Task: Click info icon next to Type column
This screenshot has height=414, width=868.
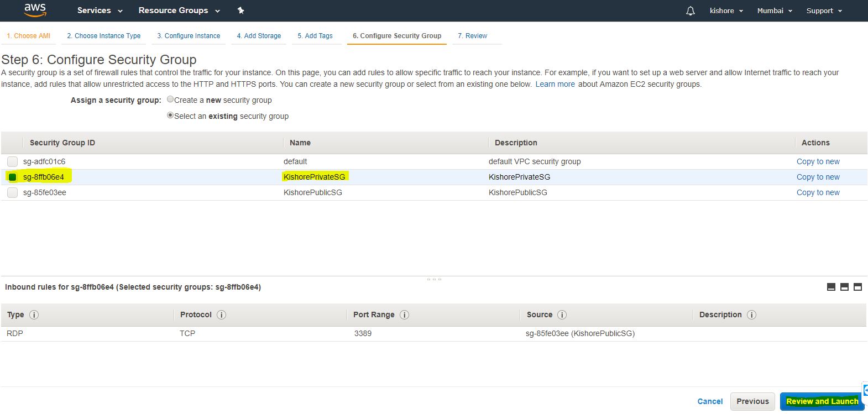Action: [x=34, y=315]
